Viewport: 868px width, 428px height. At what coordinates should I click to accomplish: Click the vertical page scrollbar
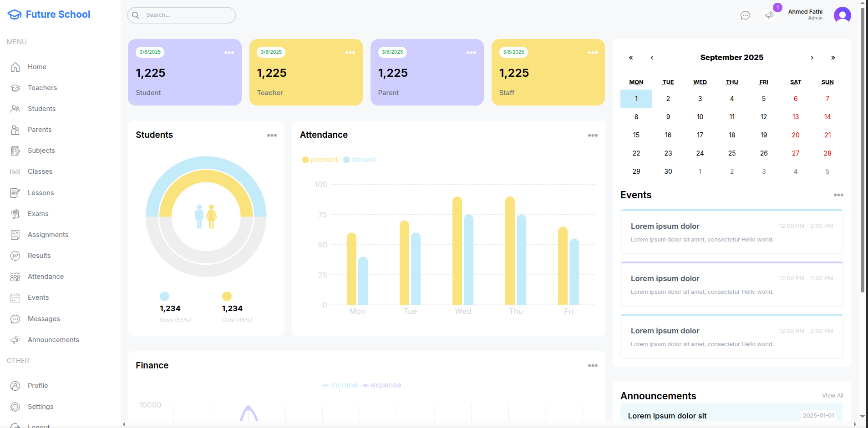(x=862, y=150)
